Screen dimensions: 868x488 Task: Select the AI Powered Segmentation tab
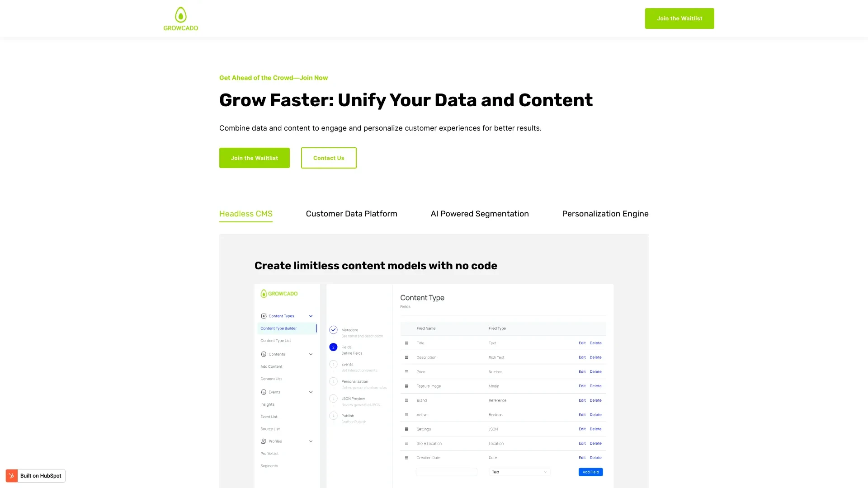click(x=480, y=214)
